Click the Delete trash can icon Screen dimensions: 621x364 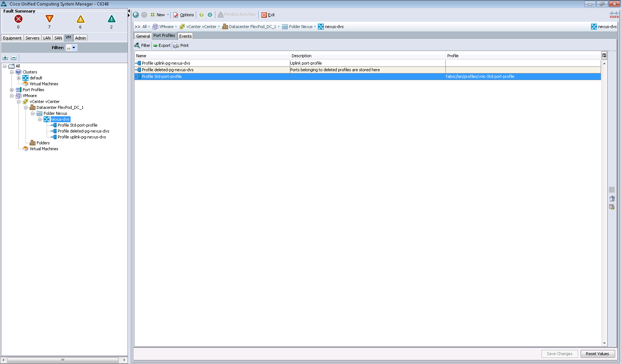(612, 198)
